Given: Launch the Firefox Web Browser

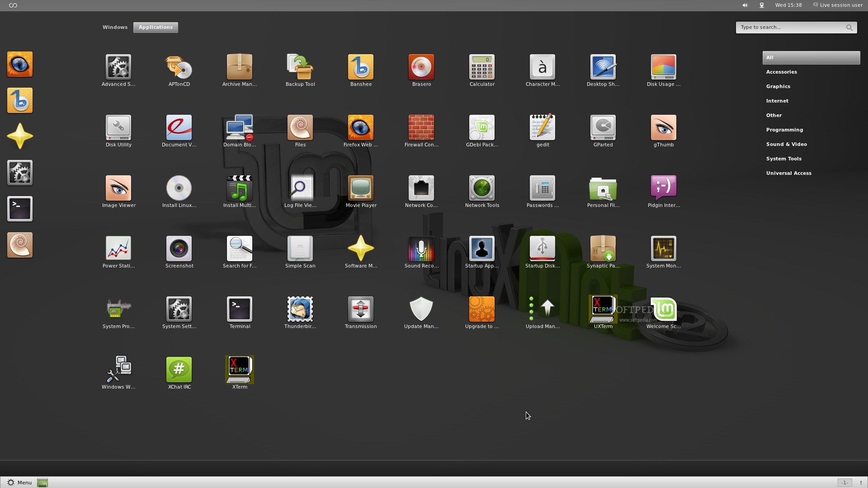Looking at the screenshot, I should [360, 128].
